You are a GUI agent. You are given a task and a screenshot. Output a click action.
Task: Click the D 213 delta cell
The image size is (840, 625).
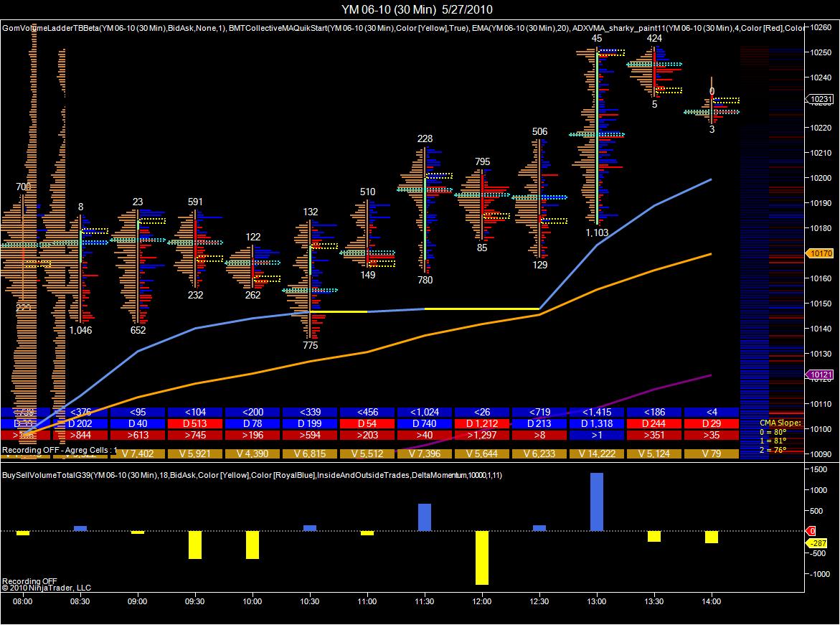(x=539, y=423)
